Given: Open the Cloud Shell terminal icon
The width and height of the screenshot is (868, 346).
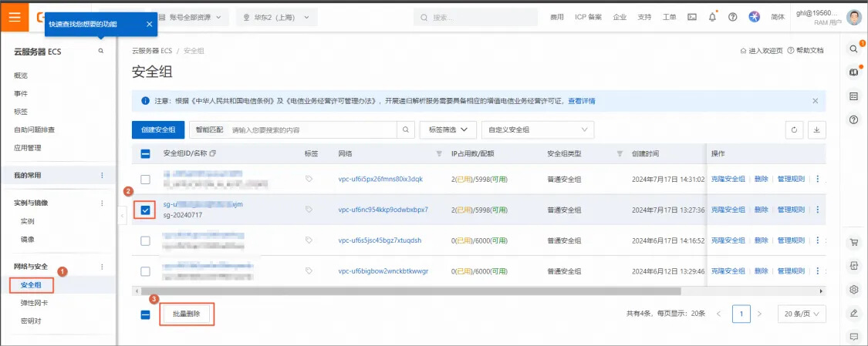Looking at the screenshot, I should coord(692,17).
